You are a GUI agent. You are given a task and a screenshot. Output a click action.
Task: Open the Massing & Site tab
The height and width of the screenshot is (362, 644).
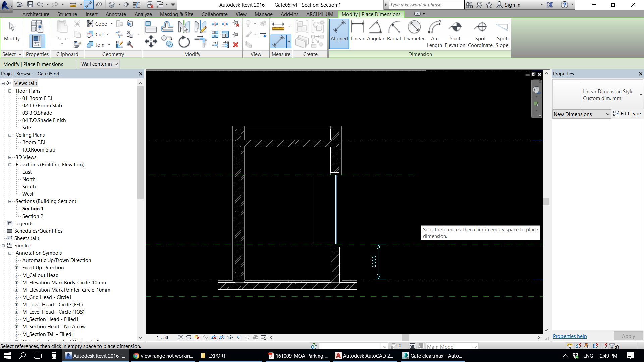176,14
